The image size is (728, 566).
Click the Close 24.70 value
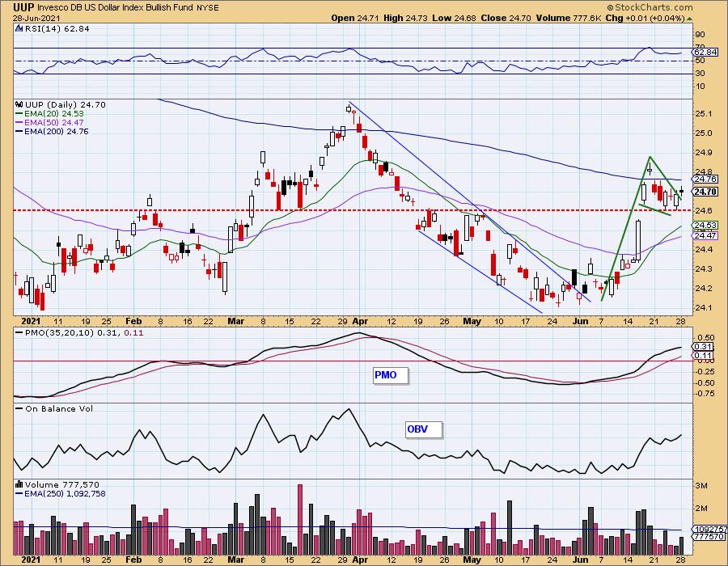[x=506, y=18]
